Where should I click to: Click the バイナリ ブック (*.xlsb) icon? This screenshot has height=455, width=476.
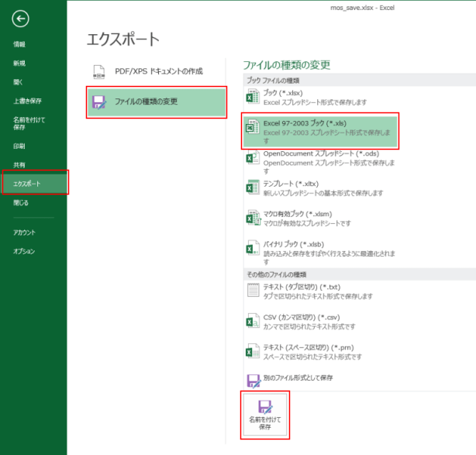coord(253,248)
